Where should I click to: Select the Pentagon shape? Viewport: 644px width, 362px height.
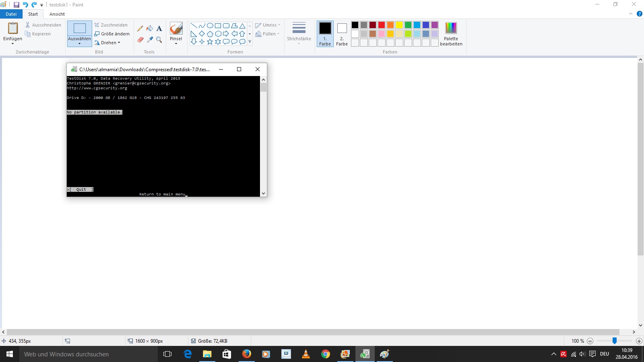click(210, 34)
